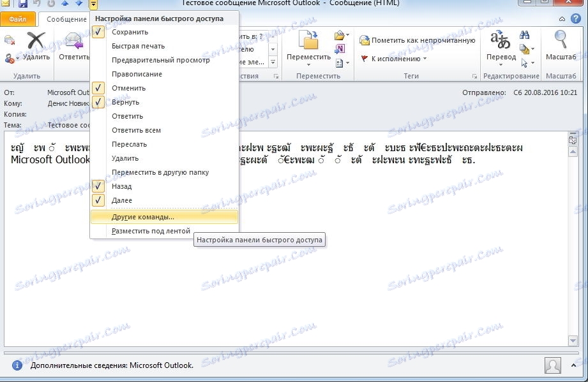588x382 pixels.
Task: Click Дополнительные сведения: Microsoft Outlook text
Action: click(x=112, y=365)
